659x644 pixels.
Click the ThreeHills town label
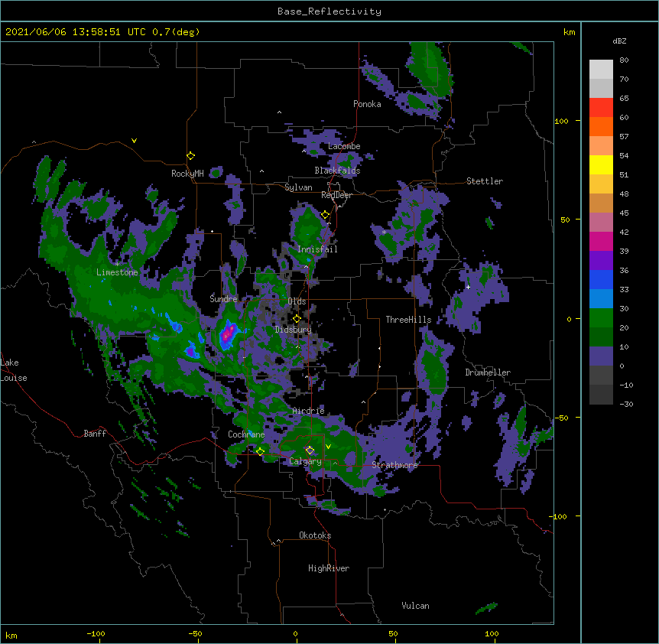(408, 320)
